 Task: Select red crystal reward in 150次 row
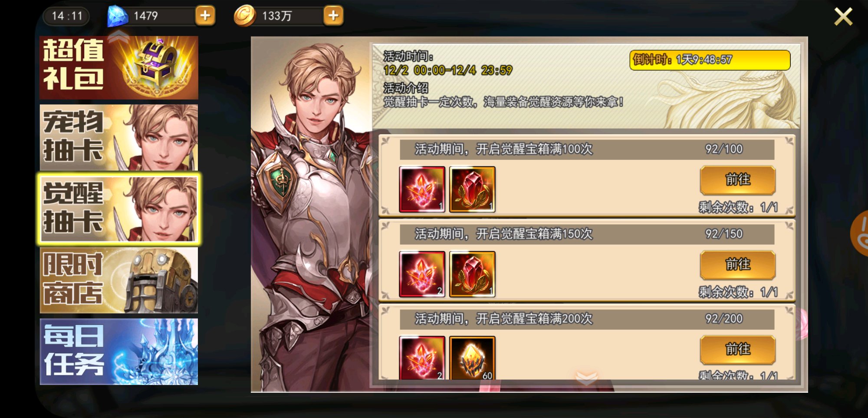[x=422, y=274]
